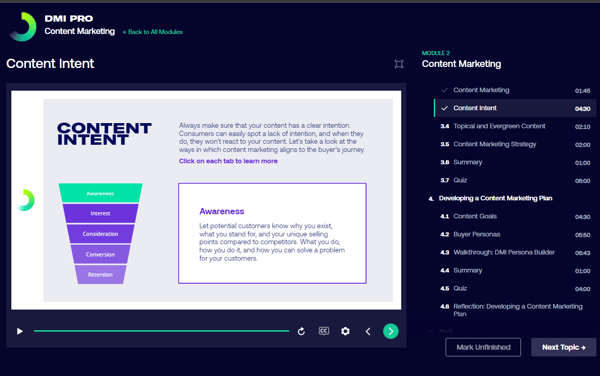Open the Retention funnel stage
The width and height of the screenshot is (600, 376).
point(100,274)
